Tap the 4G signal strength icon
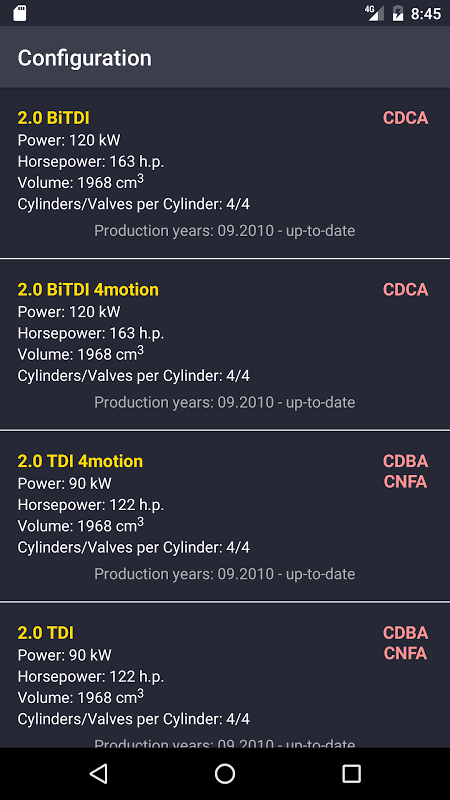The width and height of the screenshot is (450, 800). (374, 13)
